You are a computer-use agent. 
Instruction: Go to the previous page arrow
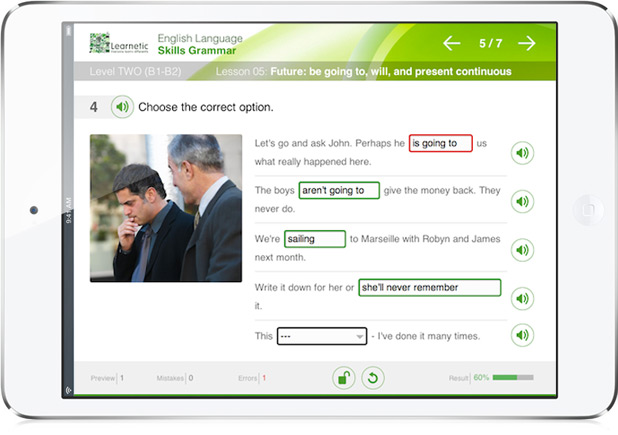tap(451, 43)
